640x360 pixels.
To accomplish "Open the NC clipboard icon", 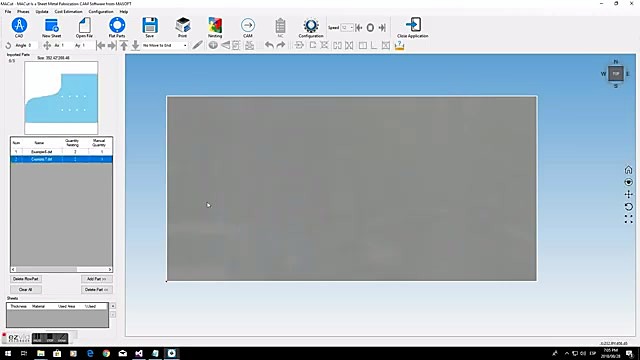I will point(280,26).
